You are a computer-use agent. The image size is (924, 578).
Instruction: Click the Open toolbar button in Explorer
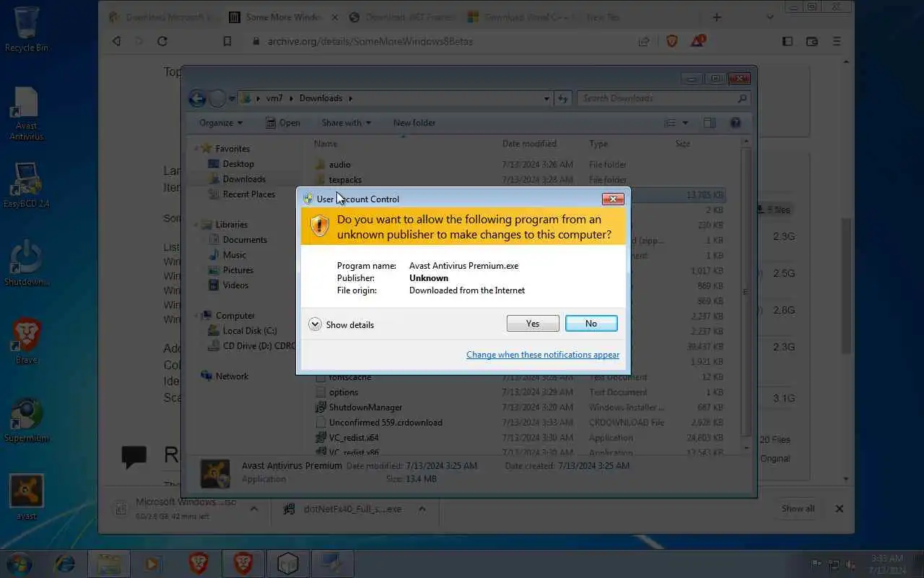point(282,123)
